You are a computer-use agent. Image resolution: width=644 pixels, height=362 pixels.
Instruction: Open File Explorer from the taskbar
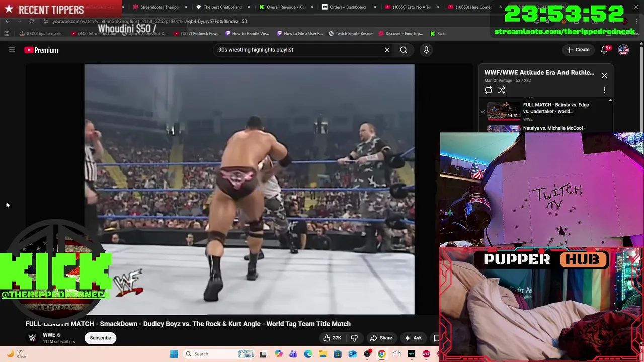pyautogui.click(x=323, y=354)
